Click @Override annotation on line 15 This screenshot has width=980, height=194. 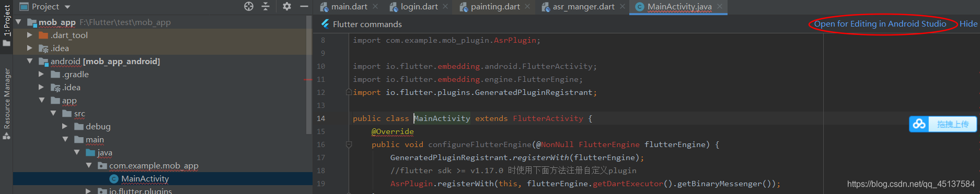pyautogui.click(x=393, y=131)
